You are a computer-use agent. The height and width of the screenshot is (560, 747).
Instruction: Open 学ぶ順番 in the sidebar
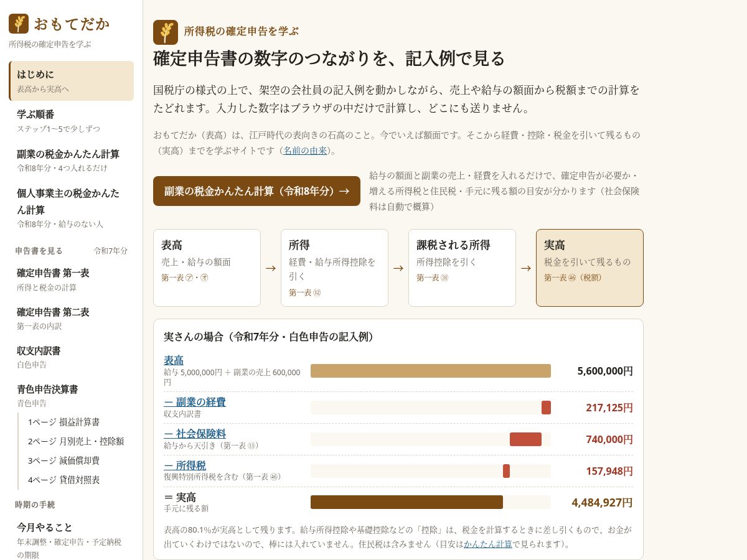click(x=71, y=121)
